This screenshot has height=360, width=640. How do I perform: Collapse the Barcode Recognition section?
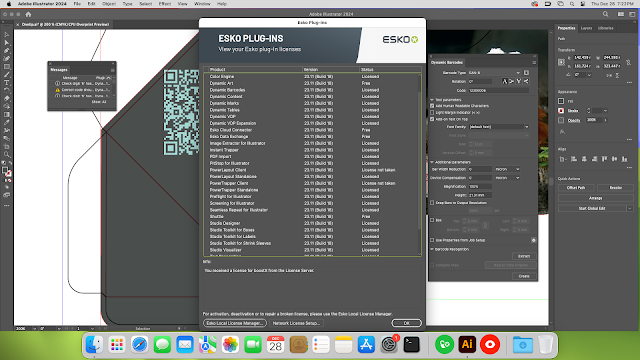pyautogui.click(x=432, y=249)
